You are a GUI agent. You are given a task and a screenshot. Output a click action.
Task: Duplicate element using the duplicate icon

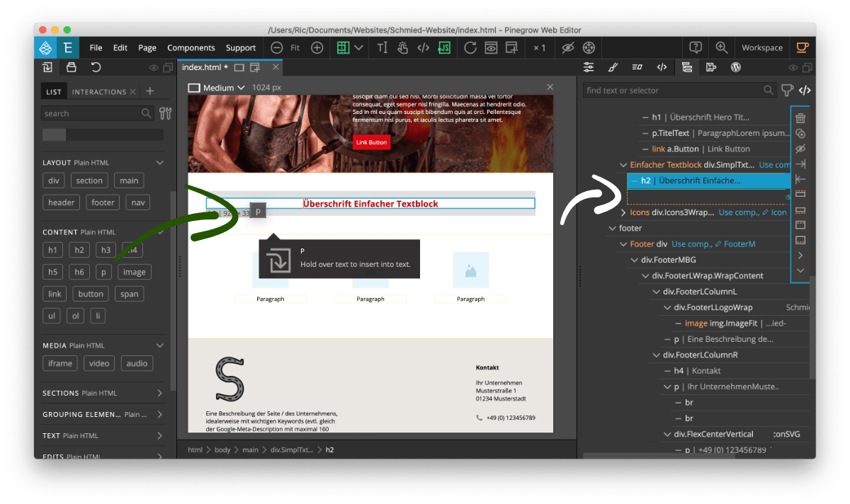[x=800, y=134]
